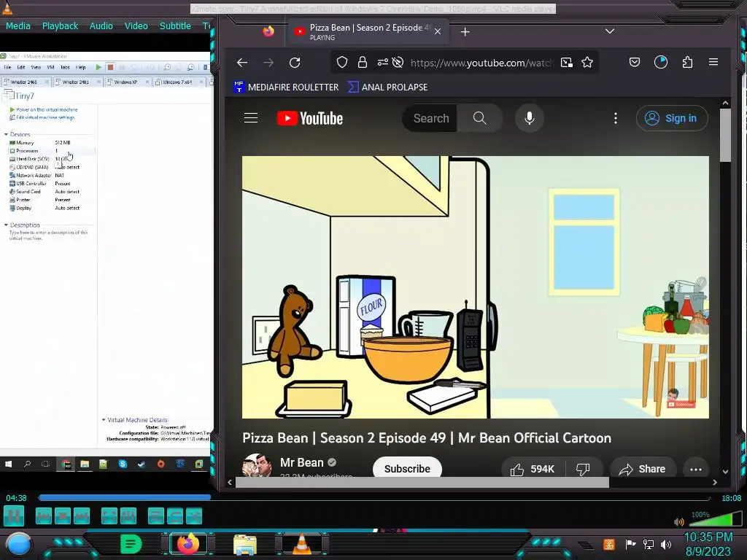Select the Pizza Bean Season 2 tab
This screenshot has width=747, height=560.
pos(368,31)
